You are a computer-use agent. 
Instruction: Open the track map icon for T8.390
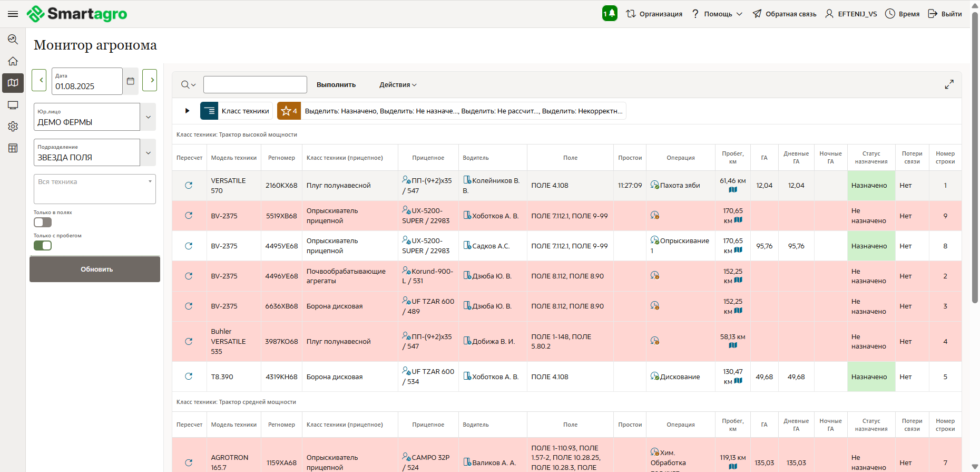738,381
